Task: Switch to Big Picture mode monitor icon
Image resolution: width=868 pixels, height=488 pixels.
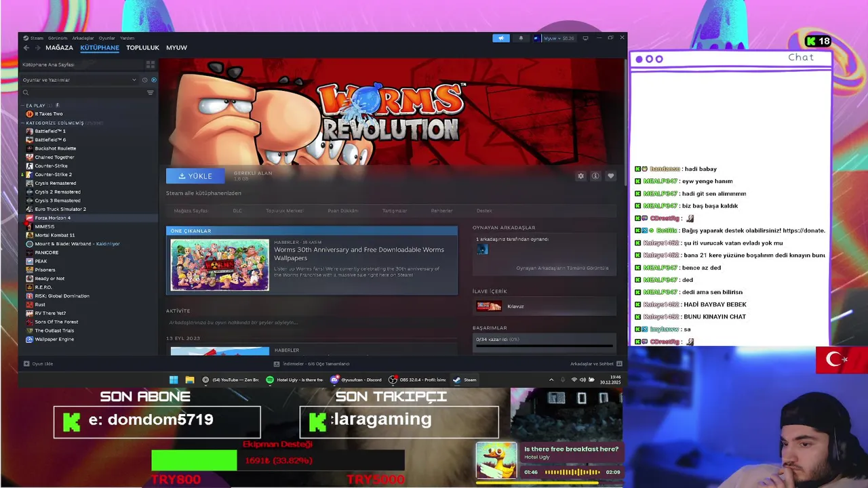Action: tap(585, 38)
